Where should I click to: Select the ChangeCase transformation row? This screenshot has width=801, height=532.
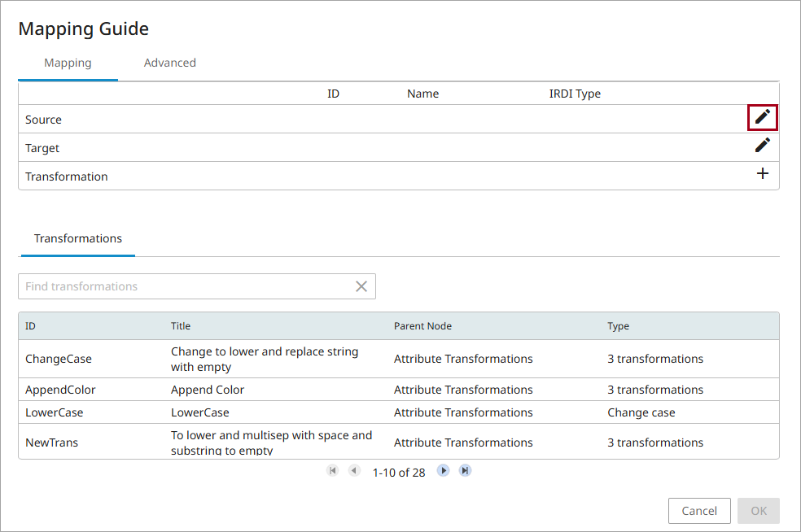(59, 359)
